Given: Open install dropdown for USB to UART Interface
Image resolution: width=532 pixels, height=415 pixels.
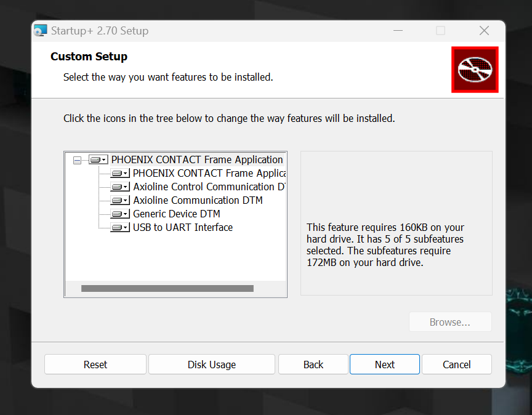Looking at the screenshot, I should (x=120, y=228).
